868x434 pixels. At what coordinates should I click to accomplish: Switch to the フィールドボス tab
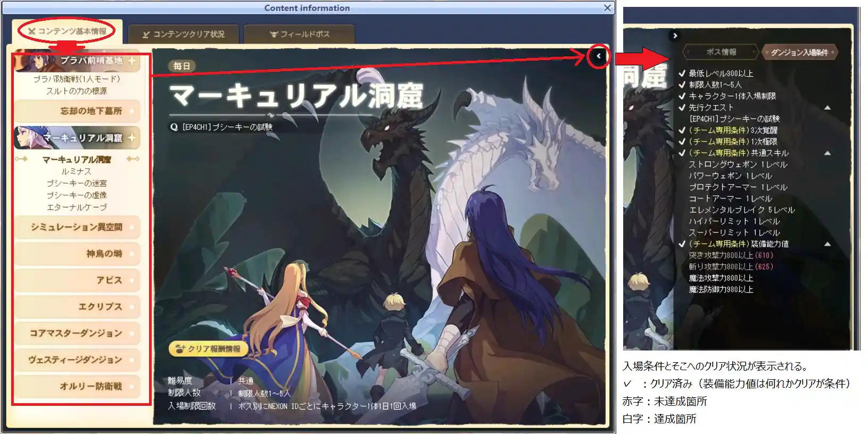tap(300, 35)
